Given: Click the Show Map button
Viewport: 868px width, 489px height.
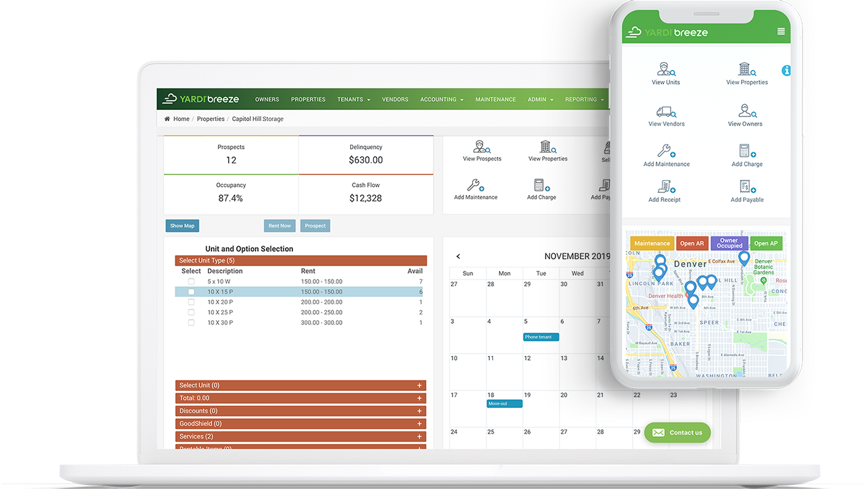Looking at the screenshot, I should [x=182, y=226].
